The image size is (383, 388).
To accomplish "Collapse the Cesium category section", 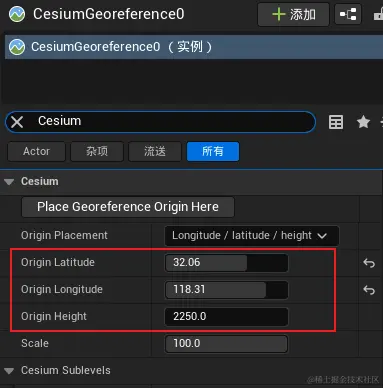I will [x=9, y=182].
